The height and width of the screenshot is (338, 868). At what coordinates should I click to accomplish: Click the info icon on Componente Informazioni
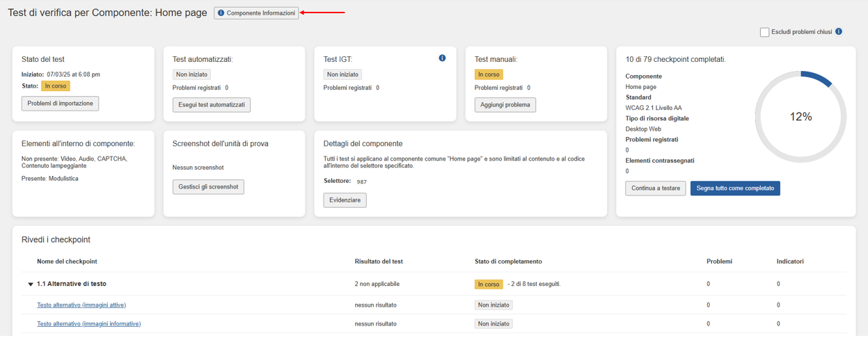221,13
